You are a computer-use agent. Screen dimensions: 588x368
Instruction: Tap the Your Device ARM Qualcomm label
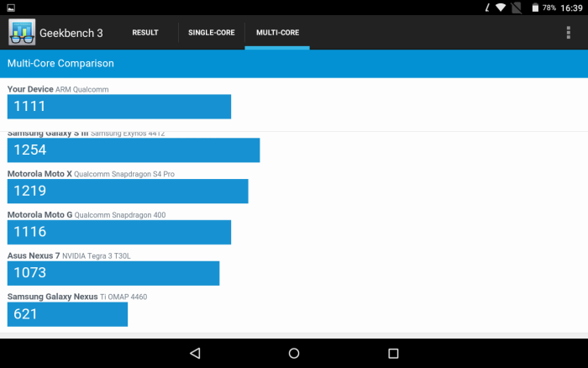coord(58,89)
